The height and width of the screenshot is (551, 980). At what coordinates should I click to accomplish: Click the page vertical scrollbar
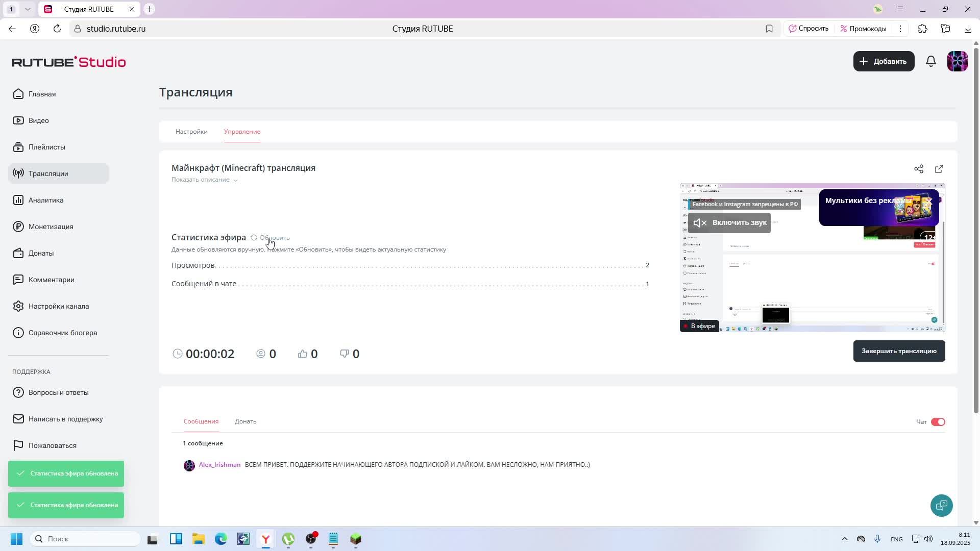point(976,230)
